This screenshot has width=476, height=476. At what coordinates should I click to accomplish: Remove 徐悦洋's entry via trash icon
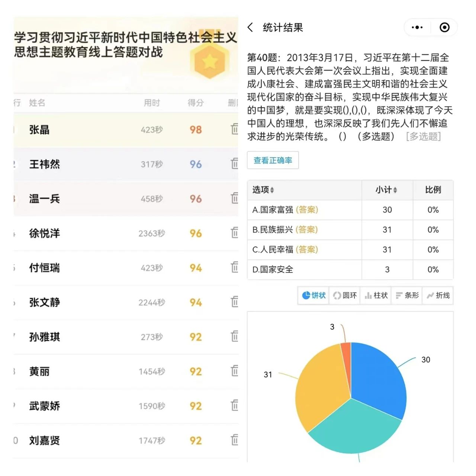point(235,233)
